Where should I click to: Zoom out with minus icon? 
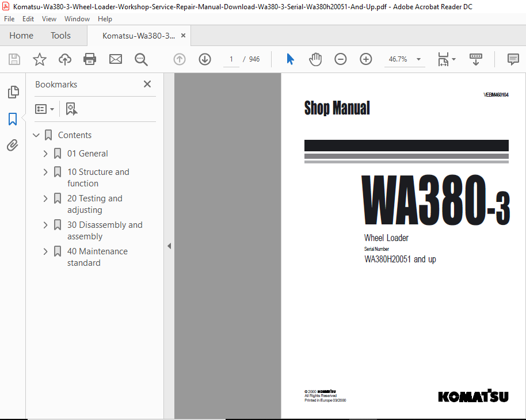pos(341,59)
